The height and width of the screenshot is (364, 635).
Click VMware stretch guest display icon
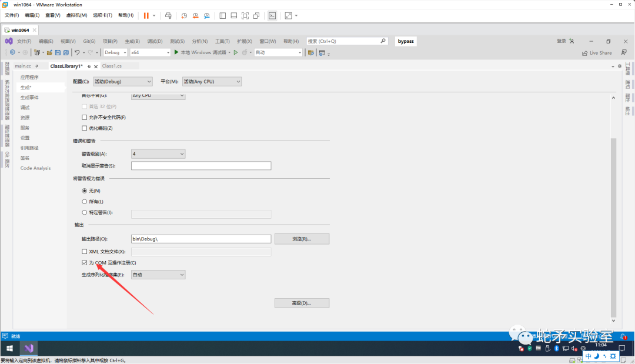pos(288,15)
